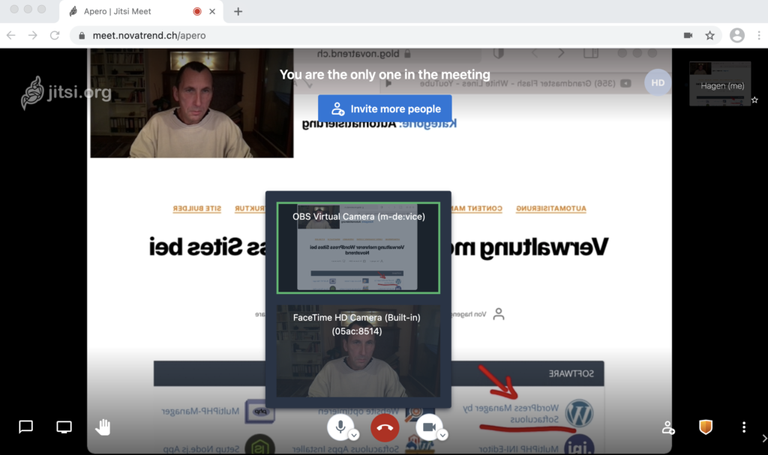
Task: Select the Apero | Jitsi Meet tab
Action: 141,11
